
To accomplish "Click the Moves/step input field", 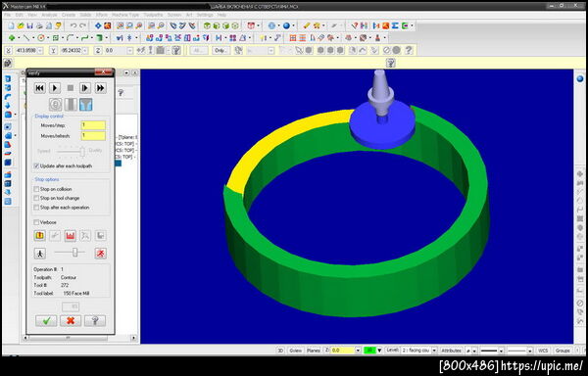I will tap(93, 125).
